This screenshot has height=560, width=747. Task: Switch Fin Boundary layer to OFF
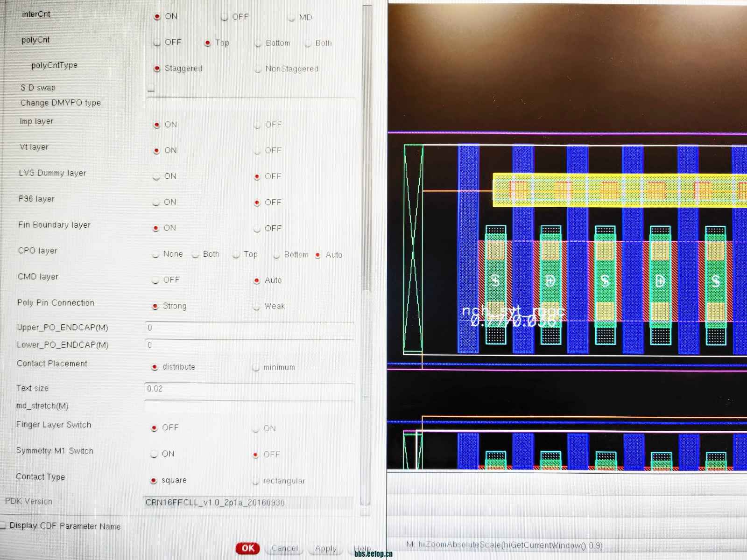click(x=257, y=229)
